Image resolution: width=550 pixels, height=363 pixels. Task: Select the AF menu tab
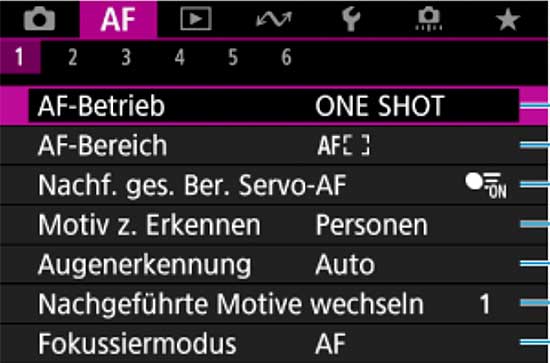[119, 19]
